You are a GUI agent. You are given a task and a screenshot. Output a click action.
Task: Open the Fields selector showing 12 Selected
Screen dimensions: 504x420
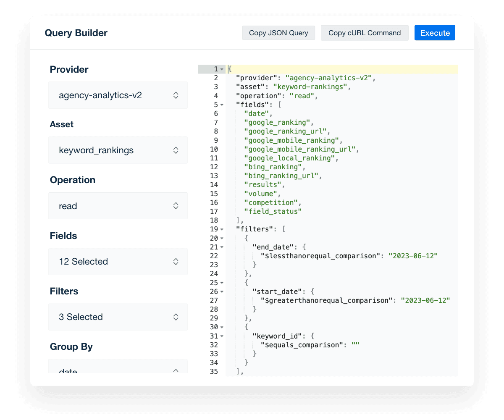click(x=118, y=261)
